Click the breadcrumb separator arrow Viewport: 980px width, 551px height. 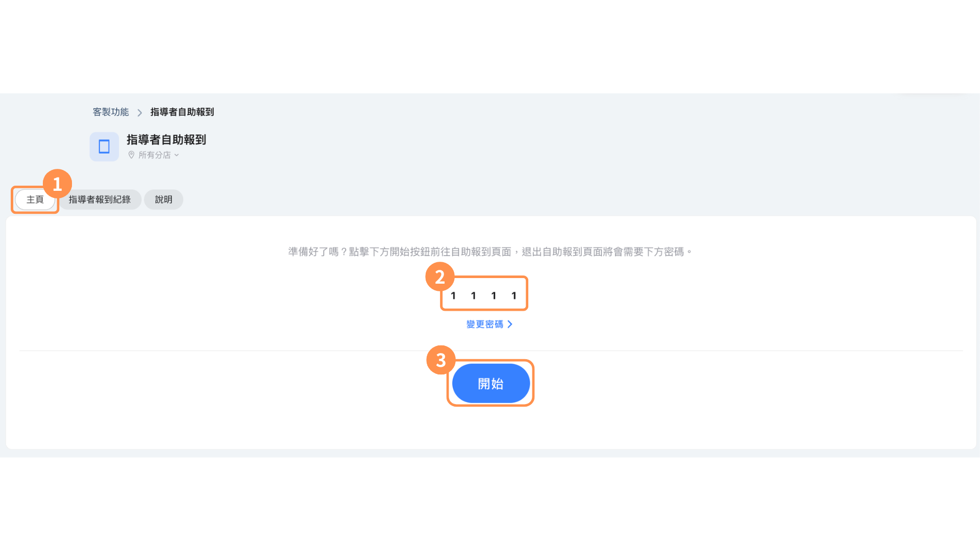(x=139, y=112)
